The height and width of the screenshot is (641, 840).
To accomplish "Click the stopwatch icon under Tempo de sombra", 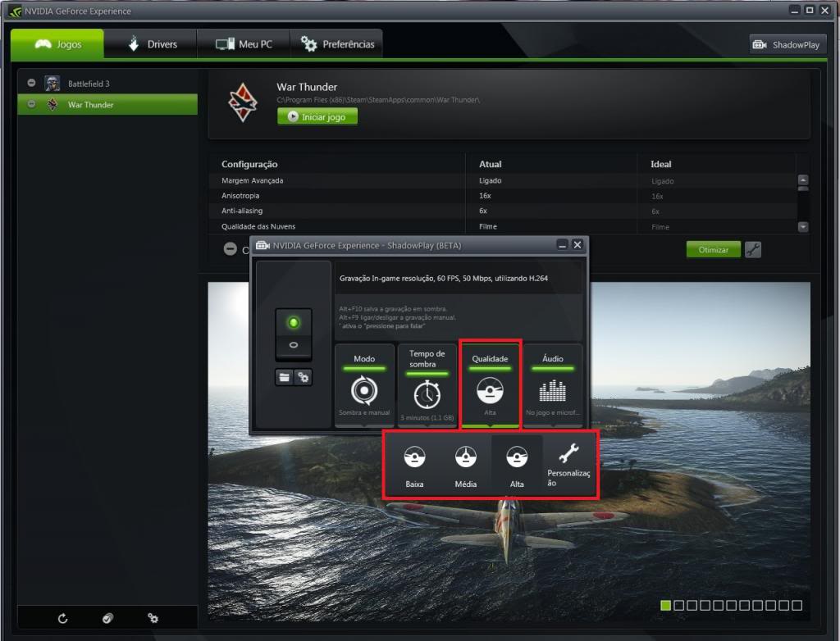I will [427, 394].
